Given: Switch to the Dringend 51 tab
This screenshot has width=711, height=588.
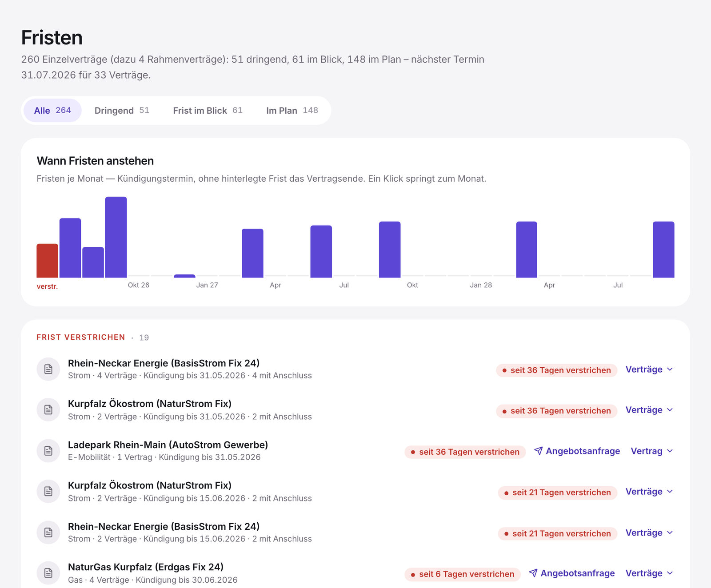Looking at the screenshot, I should [122, 110].
